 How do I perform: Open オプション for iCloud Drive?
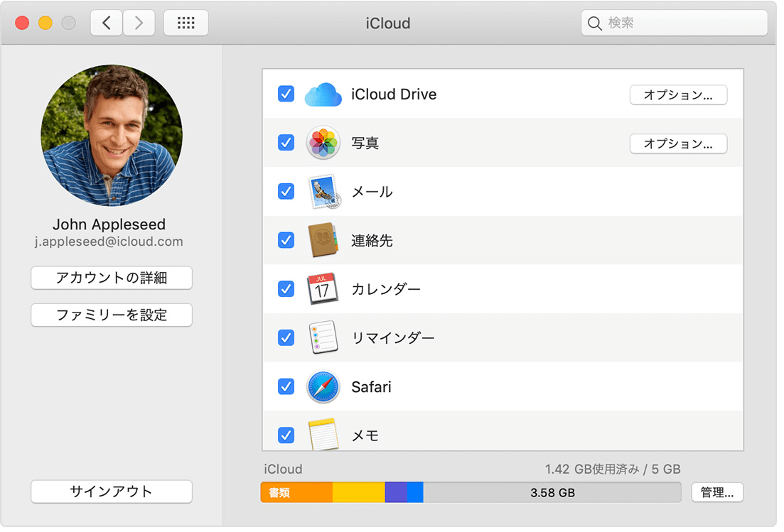(x=678, y=95)
